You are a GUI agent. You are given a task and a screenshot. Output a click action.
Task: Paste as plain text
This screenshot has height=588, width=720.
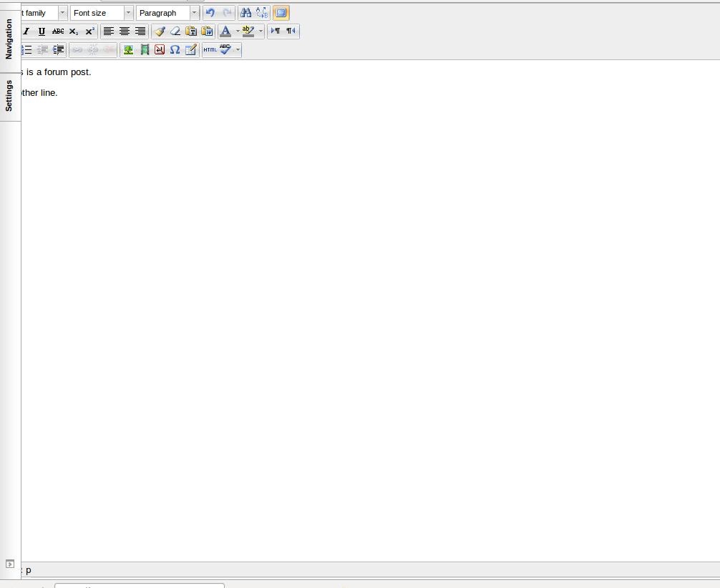191,31
